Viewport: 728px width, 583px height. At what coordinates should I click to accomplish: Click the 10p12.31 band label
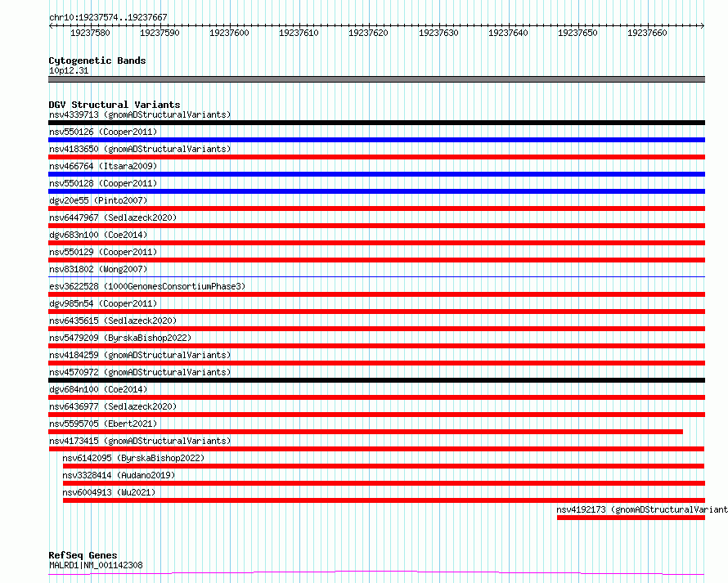69,70
